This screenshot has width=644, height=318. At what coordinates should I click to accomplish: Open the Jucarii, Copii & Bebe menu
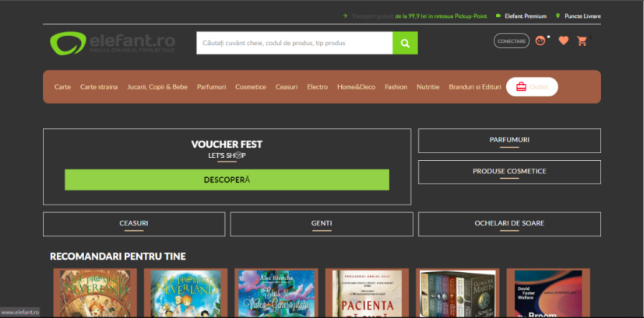(157, 87)
